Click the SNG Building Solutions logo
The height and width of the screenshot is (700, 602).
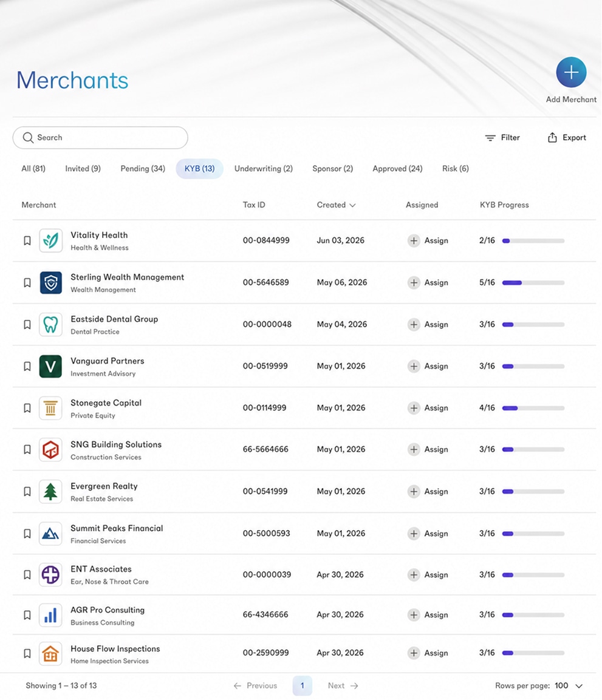click(50, 449)
